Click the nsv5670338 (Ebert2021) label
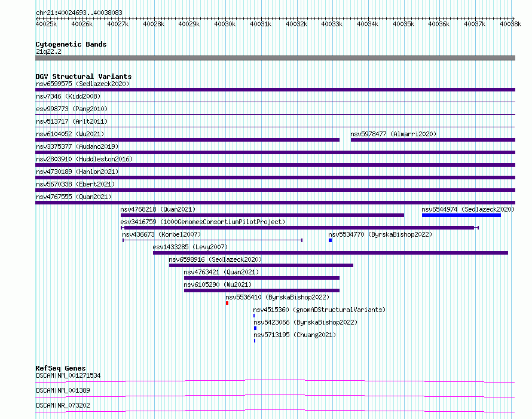This screenshot has width=532, height=419. [x=75, y=184]
